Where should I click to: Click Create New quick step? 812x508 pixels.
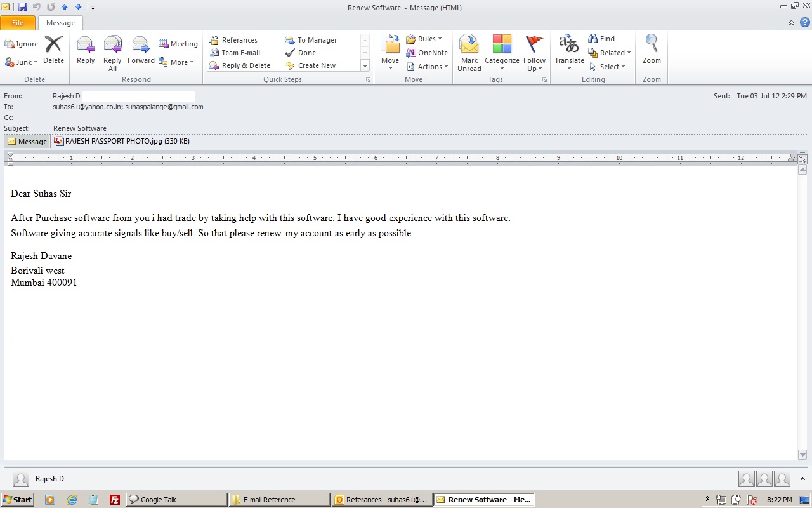click(x=311, y=65)
